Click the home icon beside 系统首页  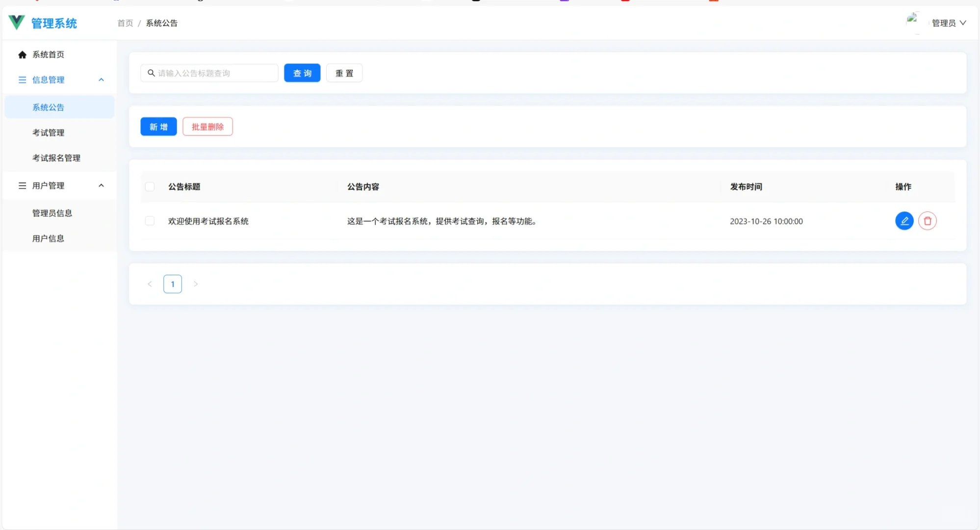(x=22, y=54)
